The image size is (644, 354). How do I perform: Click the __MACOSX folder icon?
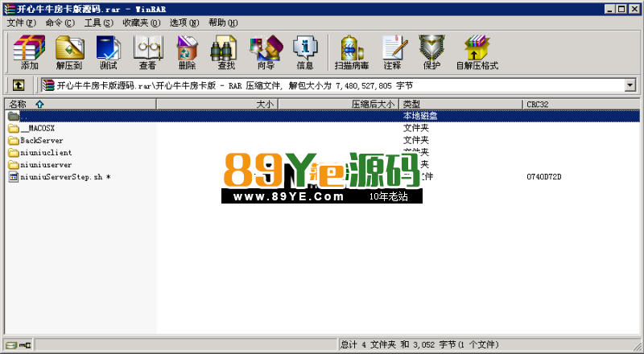pos(14,128)
